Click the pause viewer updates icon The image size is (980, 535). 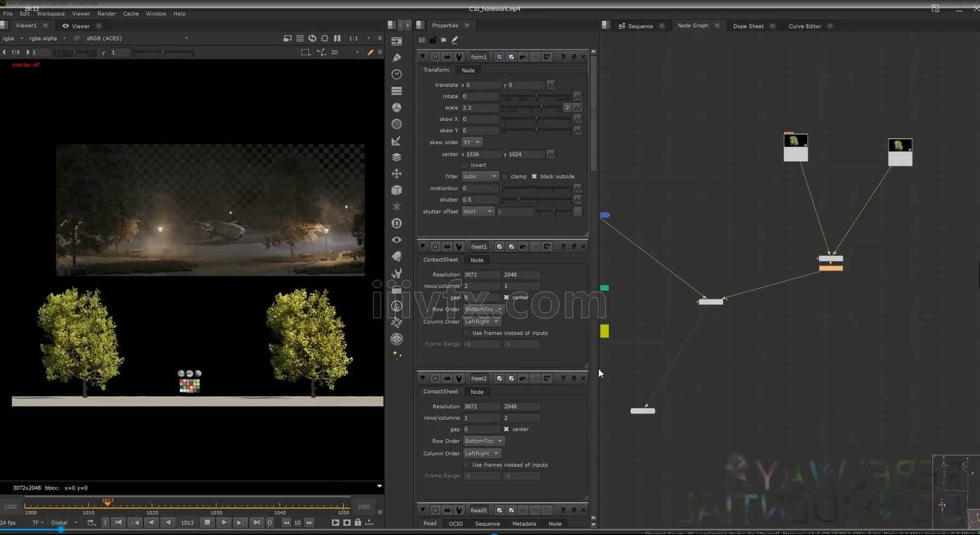(x=337, y=38)
